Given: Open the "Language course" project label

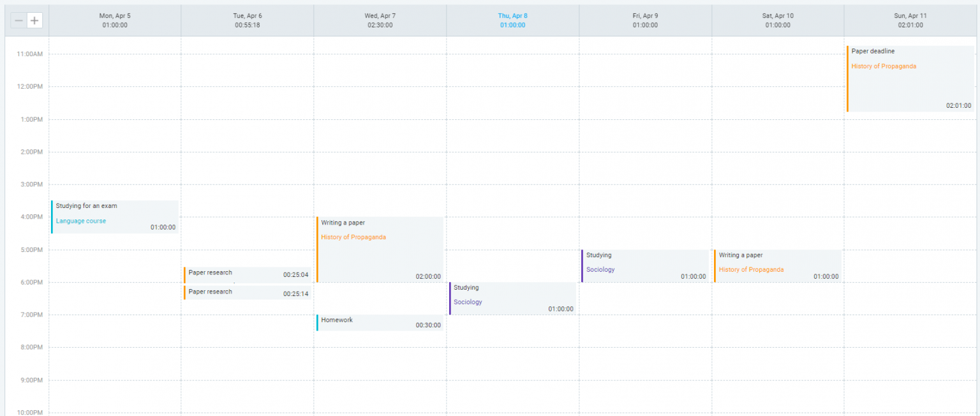Looking at the screenshot, I should coord(80,221).
